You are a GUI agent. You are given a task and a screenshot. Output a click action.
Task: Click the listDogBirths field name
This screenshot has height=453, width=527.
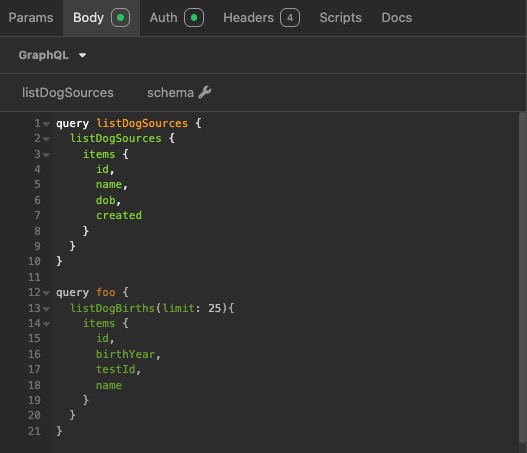coord(112,308)
